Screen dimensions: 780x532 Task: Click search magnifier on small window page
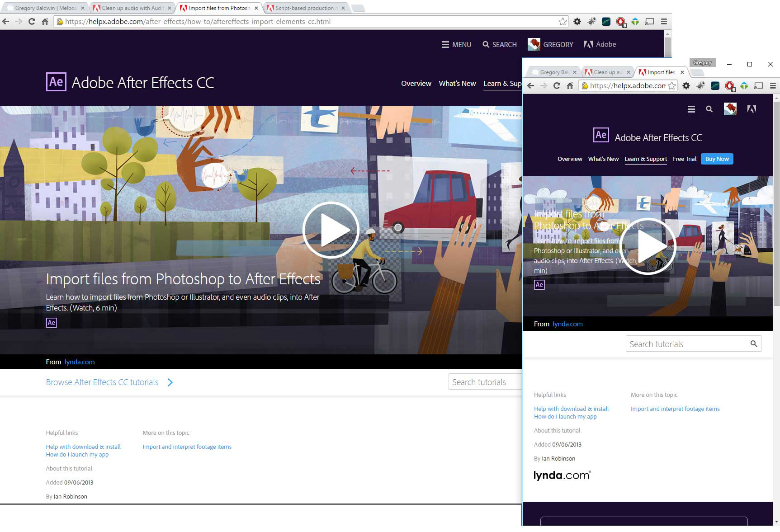pyautogui.click(x=709, y=109)
